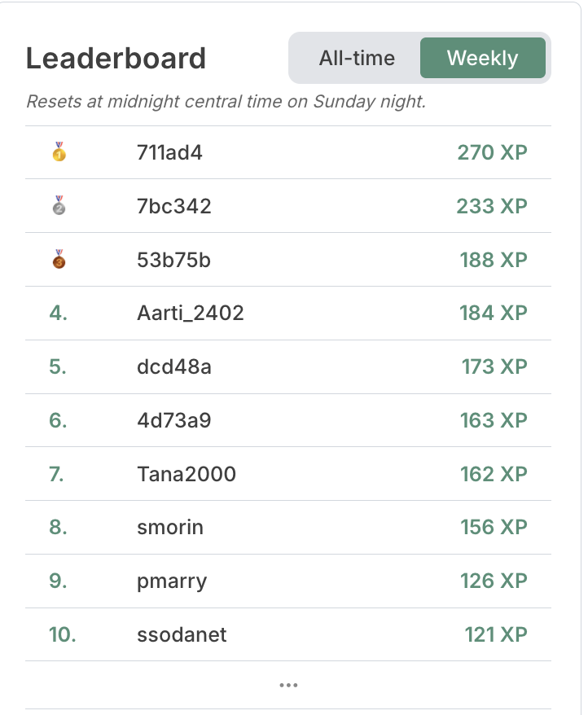
Task: Click the bronze third-place medal icon
Action: click(x=59, y=260)
